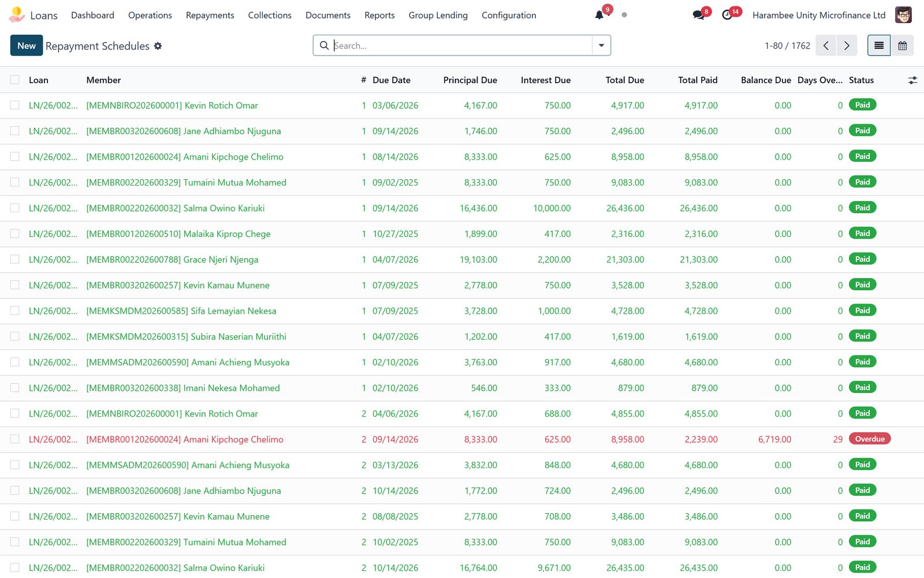Open the Group Lending menu
The image size is (924, 578).
point(438,15)
